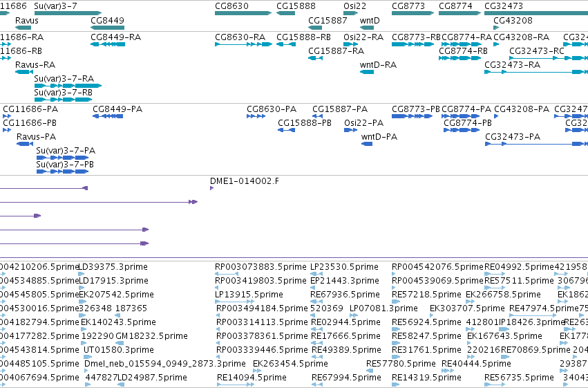Click the CG8630 gene label

(x=231, y=6)
